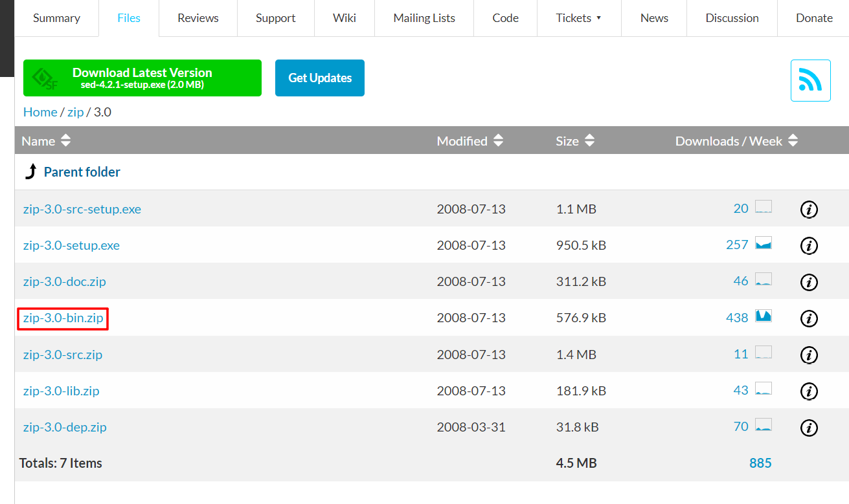The image size is (849, 504).
Task: Click the 576.9 kB size cell
Action: [x=581, y=318]
